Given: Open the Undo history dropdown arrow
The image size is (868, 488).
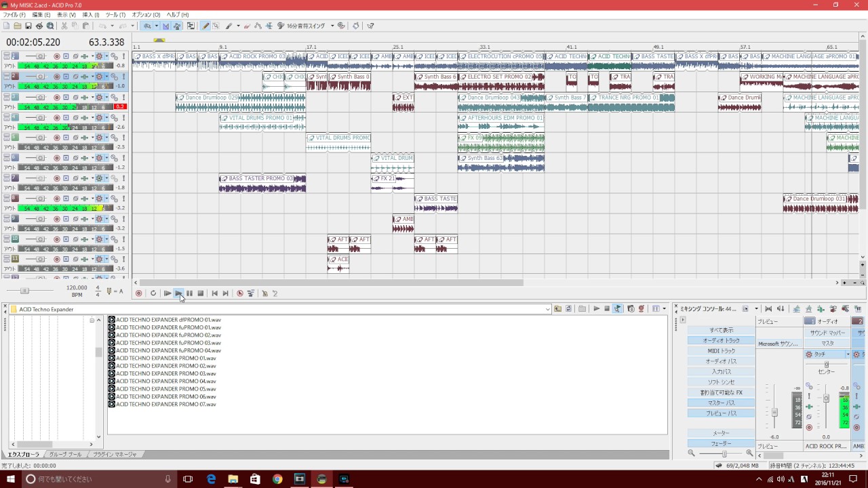Looking at the screenshot, I should pyautogui.click(x=112, y=26).
